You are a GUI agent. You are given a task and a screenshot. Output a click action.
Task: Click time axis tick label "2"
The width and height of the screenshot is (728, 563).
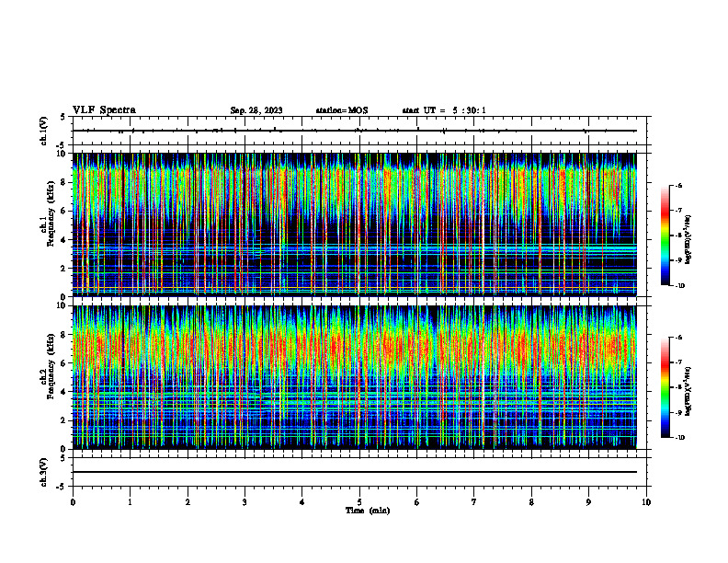(188, 502)
